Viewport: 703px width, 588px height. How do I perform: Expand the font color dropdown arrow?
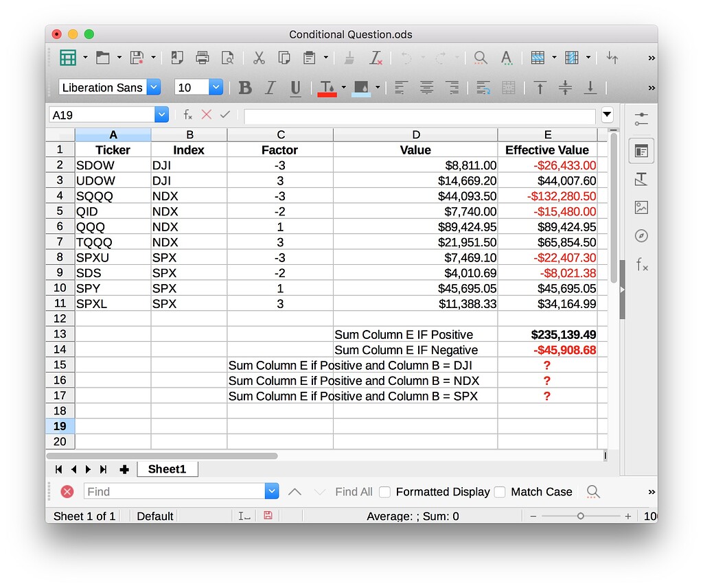pos(343,88)
